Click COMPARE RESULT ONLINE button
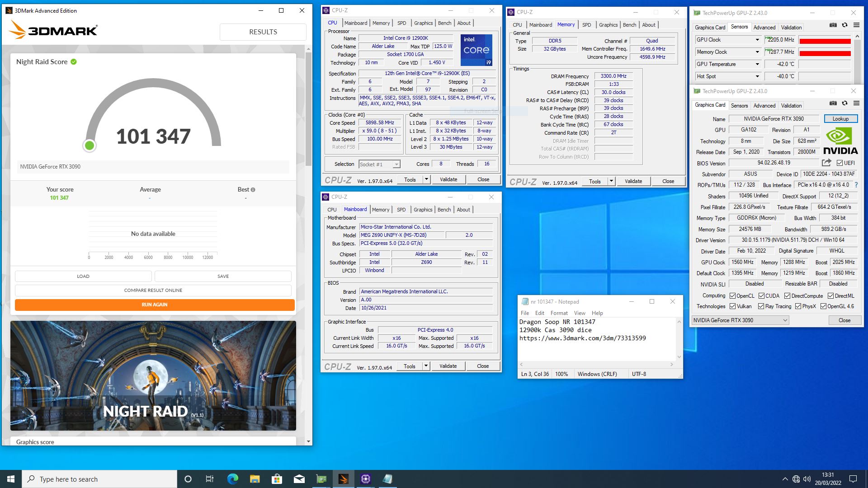Image resolution: width=868 pixels, height=488 pixels. click(153, 291)
